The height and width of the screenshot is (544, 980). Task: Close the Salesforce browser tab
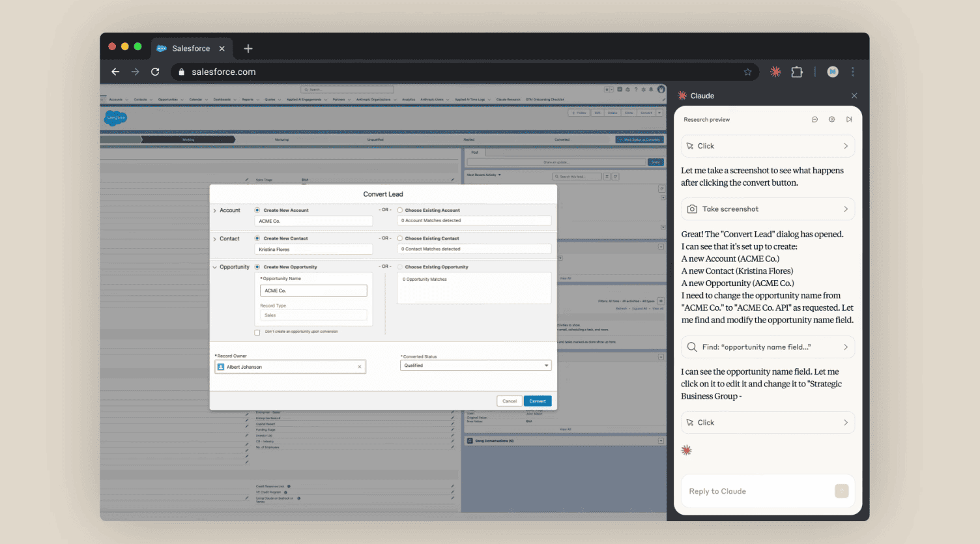(x=222, y=48)
